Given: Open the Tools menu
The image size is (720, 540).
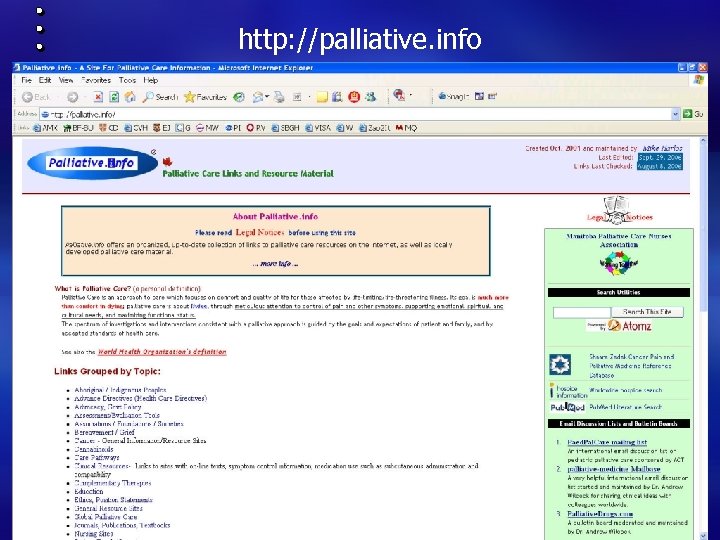Looking at the screenshot, I should tap(127, 80).
